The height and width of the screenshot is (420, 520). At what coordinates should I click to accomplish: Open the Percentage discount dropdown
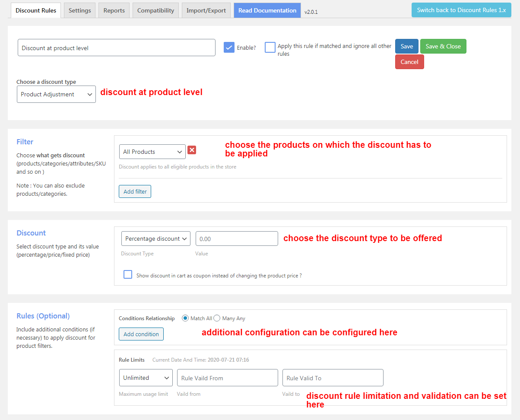pyautogui.click(x=155, y=239)
